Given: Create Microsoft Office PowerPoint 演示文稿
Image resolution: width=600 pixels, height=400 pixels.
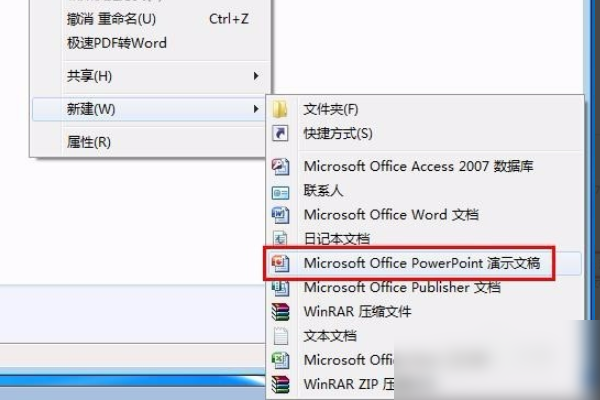Looking at the screenshot, I should click(x=425, y=263).
